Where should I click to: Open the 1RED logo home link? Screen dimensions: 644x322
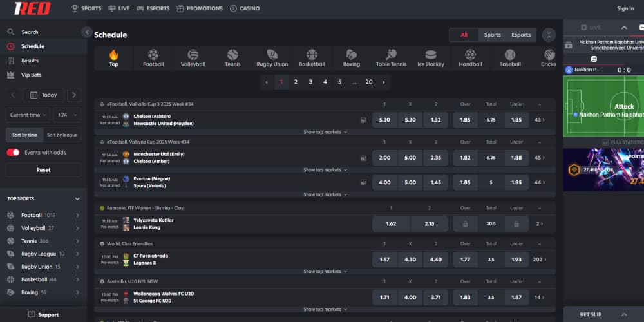(32, 8)
